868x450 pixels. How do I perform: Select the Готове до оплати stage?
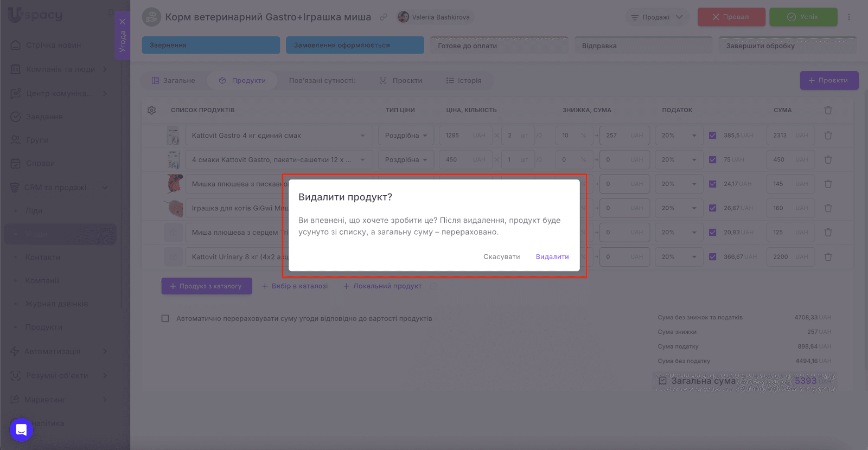[x=499, y=46]
